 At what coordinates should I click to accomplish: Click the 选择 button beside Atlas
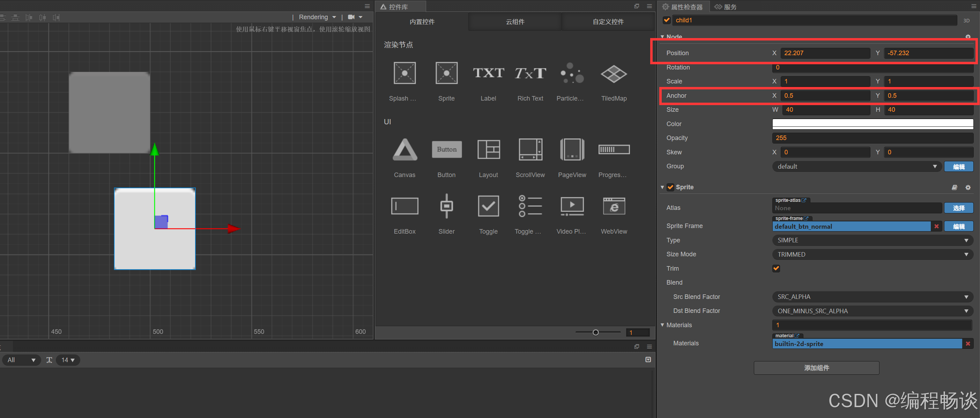[958, 208]
